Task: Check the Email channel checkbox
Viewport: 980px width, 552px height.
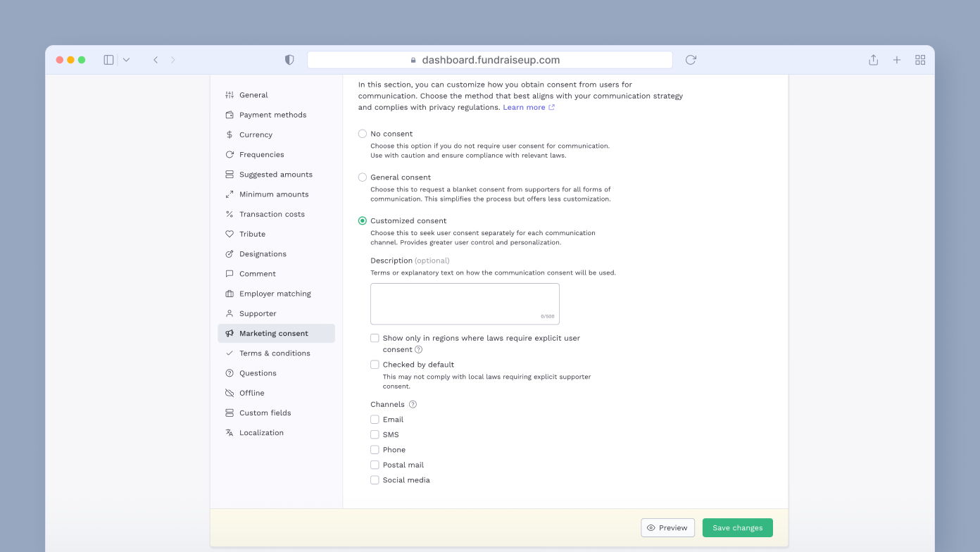Action: pyautogui.click(x=375, y=419)
